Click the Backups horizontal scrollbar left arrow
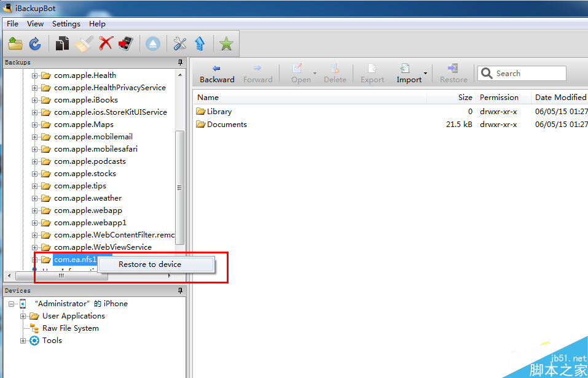 (x=9, y=276)
